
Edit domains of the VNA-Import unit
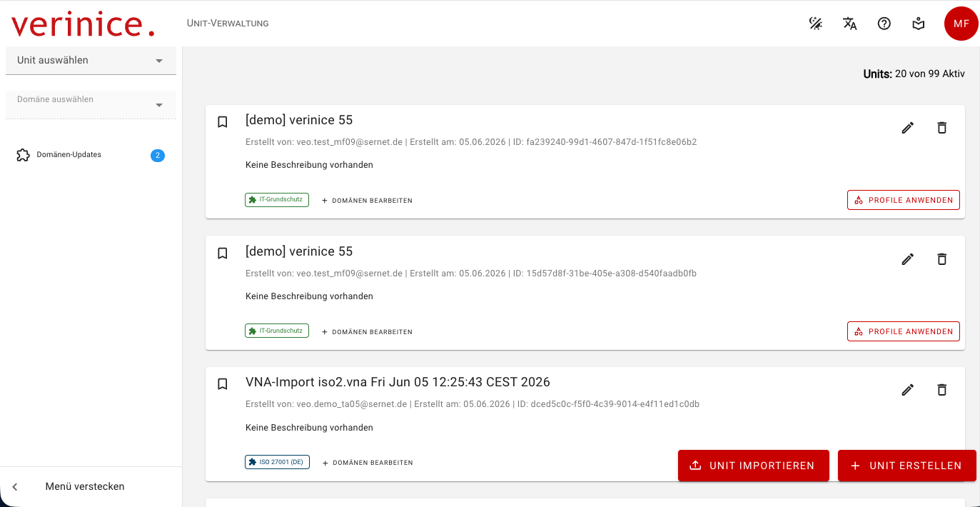click(368, 463)
